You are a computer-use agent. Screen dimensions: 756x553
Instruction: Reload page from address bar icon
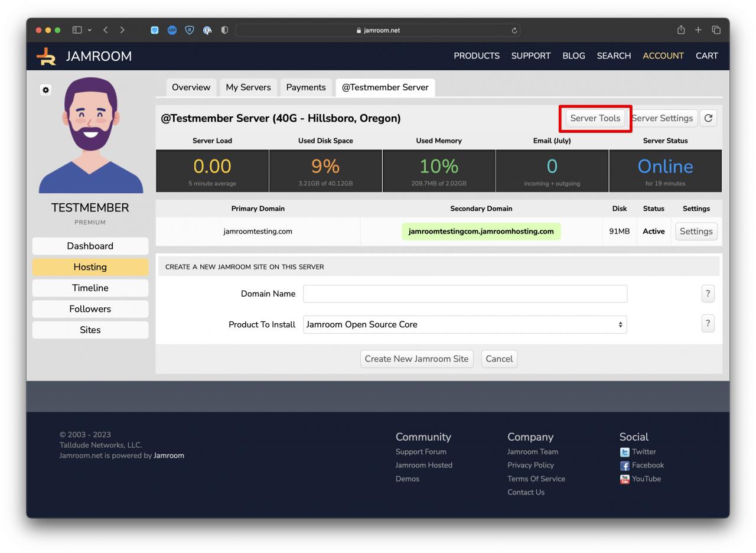tap(514, 31)
